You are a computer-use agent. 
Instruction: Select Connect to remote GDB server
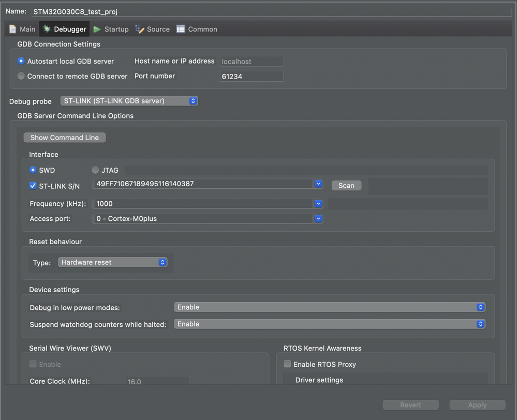click(x=21, y=76)
